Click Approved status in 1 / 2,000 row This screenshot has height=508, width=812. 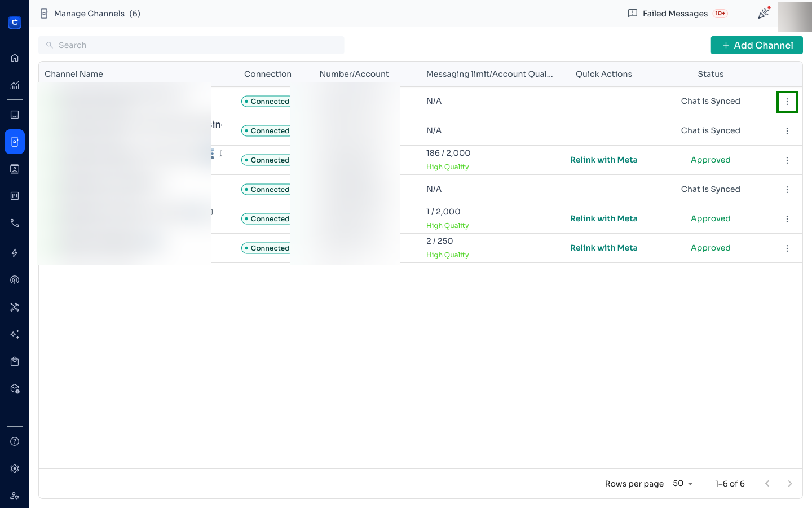click(710, 218)
